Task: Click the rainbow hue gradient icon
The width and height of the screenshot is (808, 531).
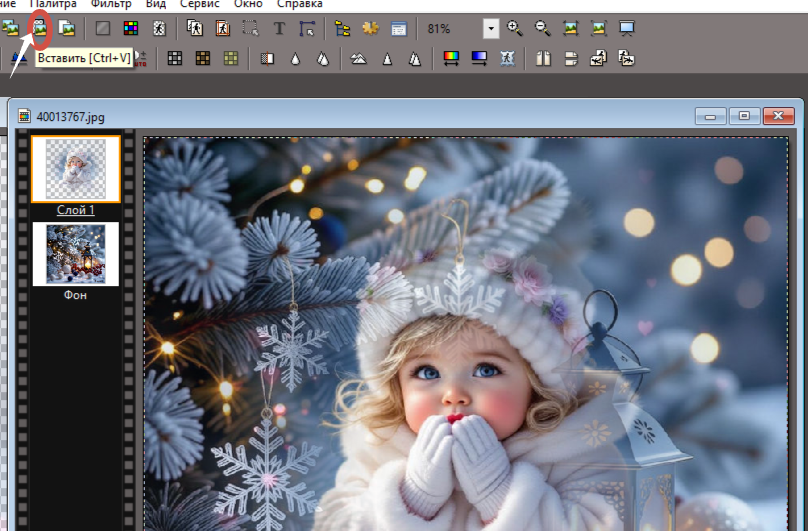Action: click(x=451, y=59)
